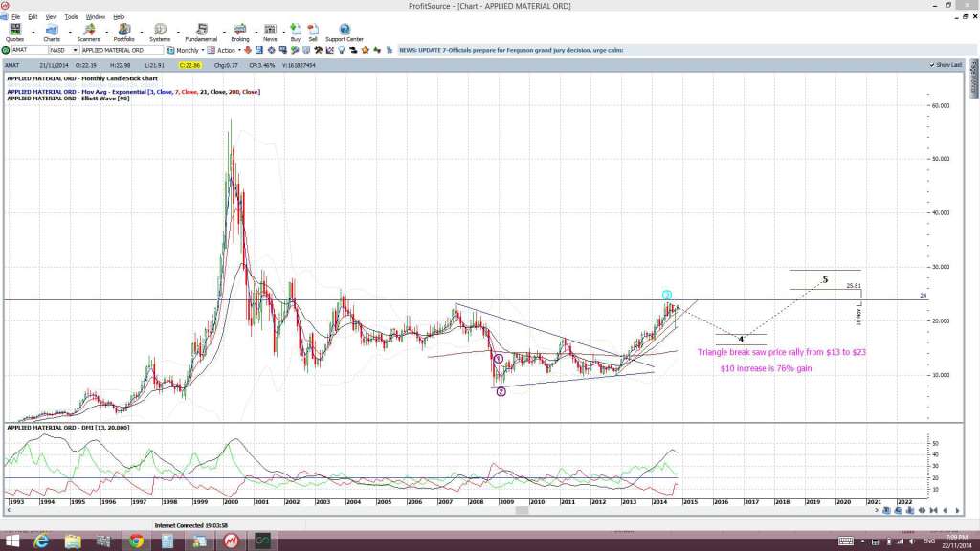Click the light bulb icon in chart toolbar
980x551 pixels.
click(x=342, y=50)
